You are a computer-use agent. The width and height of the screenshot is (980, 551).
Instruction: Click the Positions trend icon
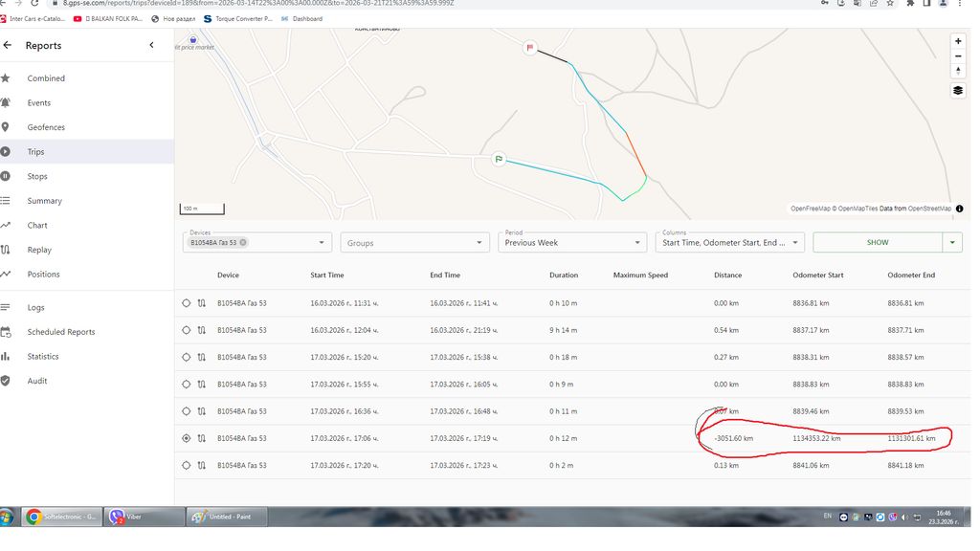coord(6,275)
